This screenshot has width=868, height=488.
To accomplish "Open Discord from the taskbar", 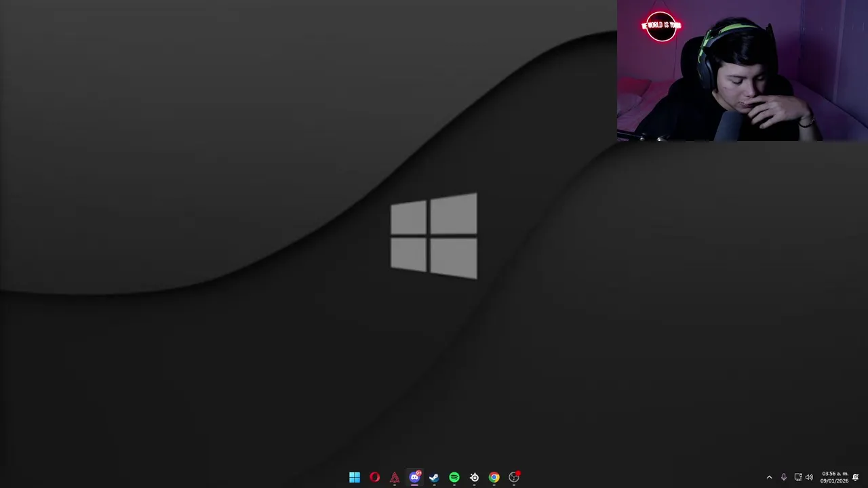I will (x=414, y=478).
